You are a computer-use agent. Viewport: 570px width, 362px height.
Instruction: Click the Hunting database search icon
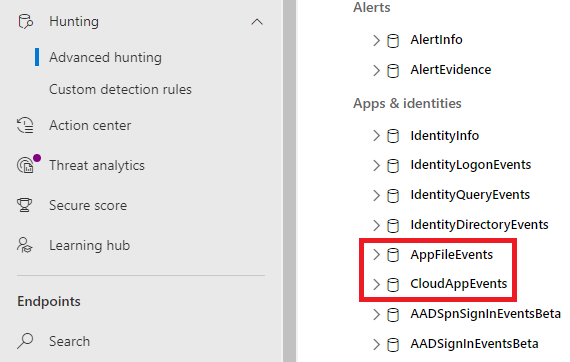[x=25, y=21]
